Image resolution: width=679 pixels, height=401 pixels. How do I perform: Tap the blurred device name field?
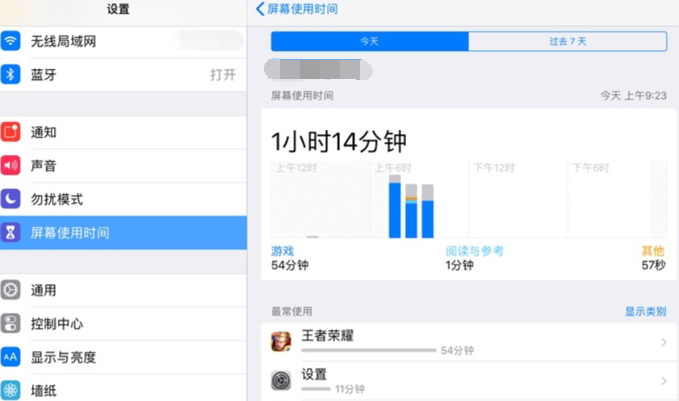318,70
